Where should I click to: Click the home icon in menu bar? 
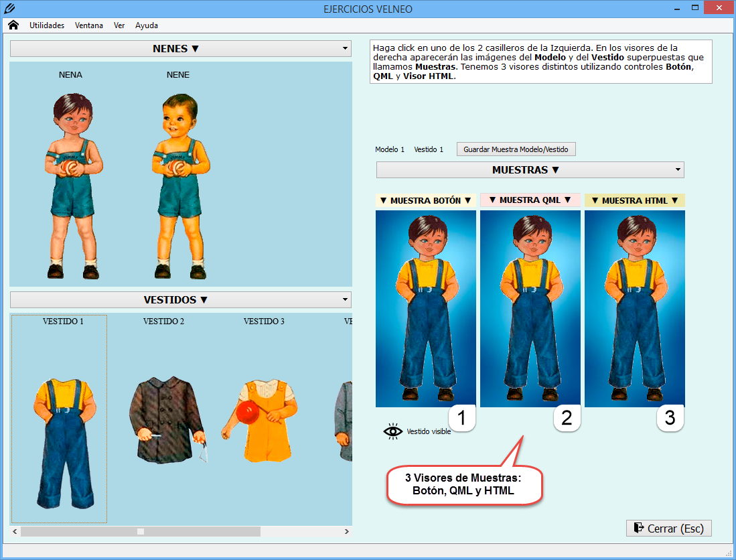pyautogui.click(x=13, y=25)
